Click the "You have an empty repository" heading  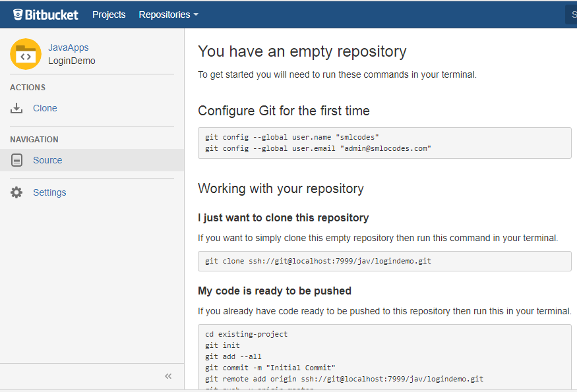click(x=302, y=51)
